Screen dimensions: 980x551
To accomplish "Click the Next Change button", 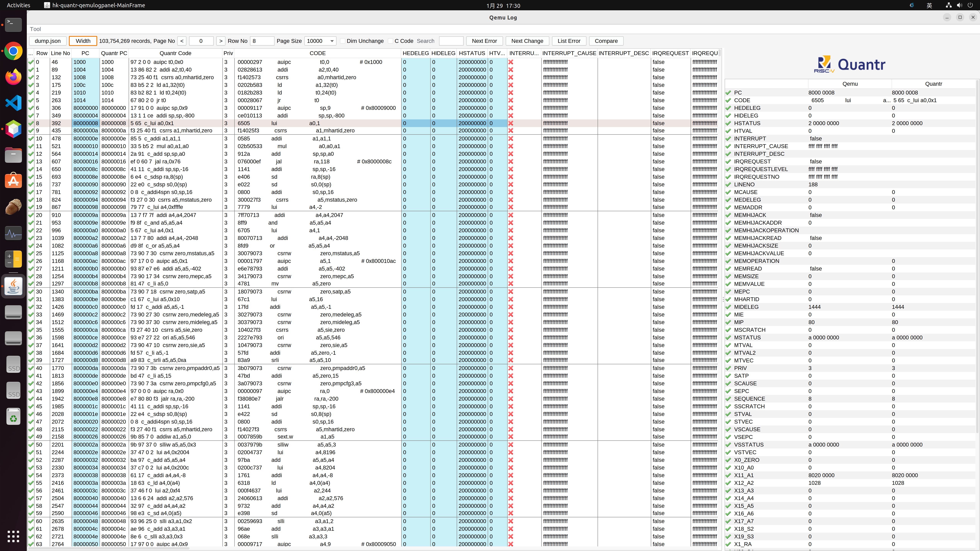I will [527, 41].
